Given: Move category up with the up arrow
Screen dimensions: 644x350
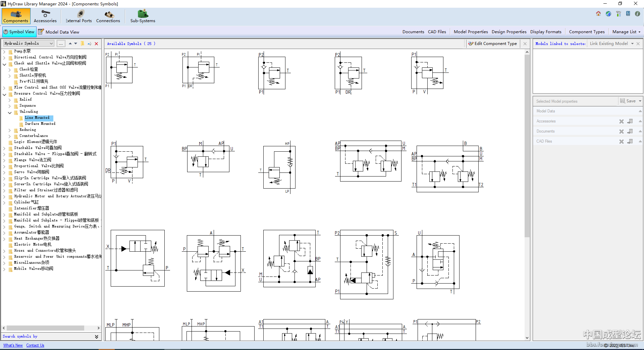Looking at the screenshot, I should (70, 44).
